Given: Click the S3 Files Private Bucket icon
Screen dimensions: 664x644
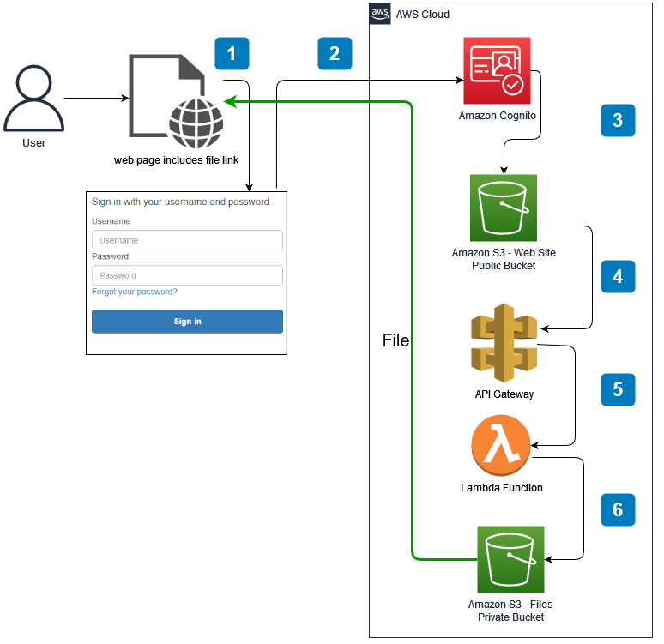Looking at the screenshot, I should pyautogui.click(x=510, y=559).
